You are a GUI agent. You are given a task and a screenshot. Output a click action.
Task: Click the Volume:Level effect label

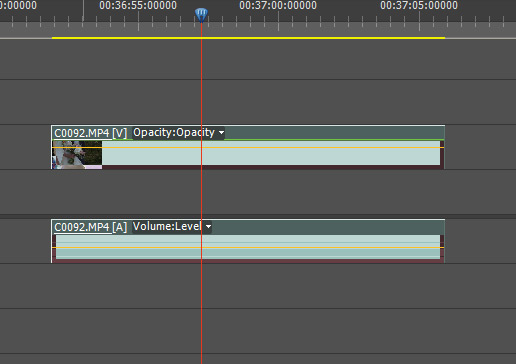167,226
